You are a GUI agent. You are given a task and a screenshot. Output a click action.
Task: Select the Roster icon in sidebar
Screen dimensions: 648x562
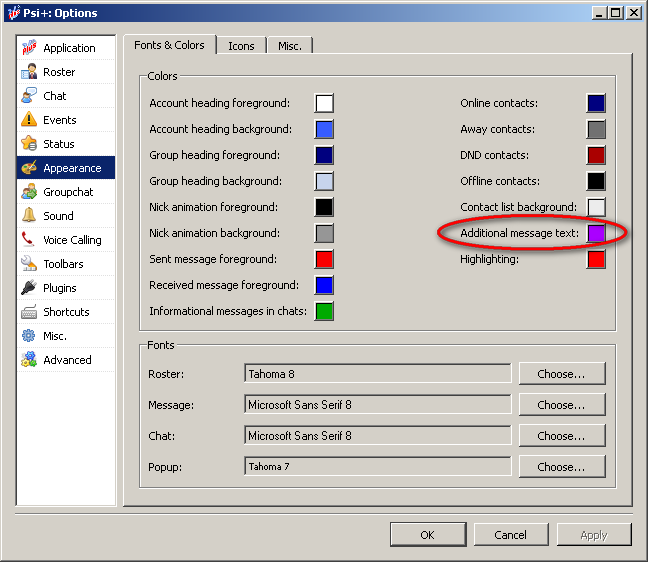pyautogui.click(x=29, y=72)
